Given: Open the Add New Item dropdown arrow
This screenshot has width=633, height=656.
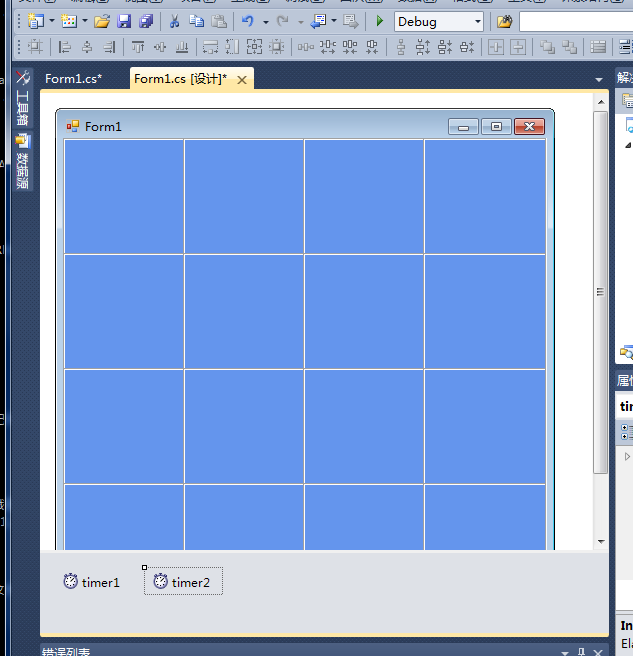Looking at the screenshot, I should coord(85,20).
